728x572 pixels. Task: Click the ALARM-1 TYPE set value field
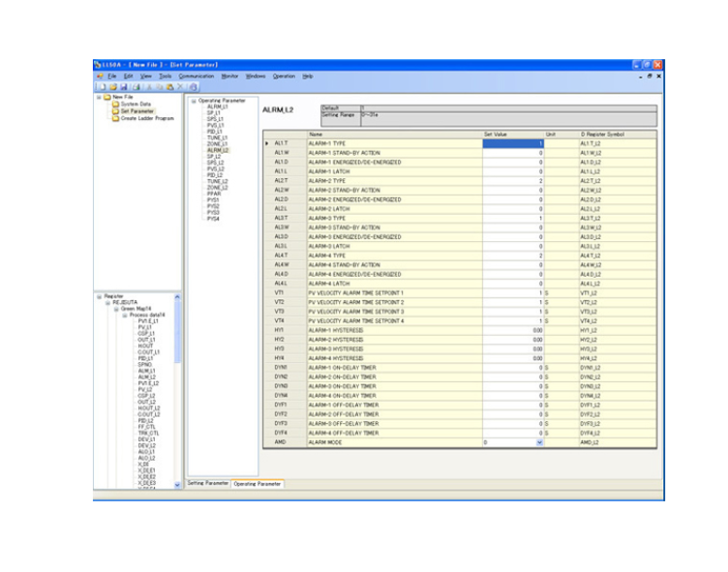pos(513,143)
